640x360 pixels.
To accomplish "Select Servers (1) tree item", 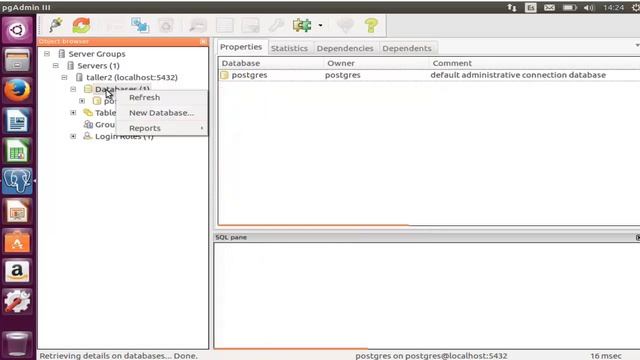I will pos(98,66).
